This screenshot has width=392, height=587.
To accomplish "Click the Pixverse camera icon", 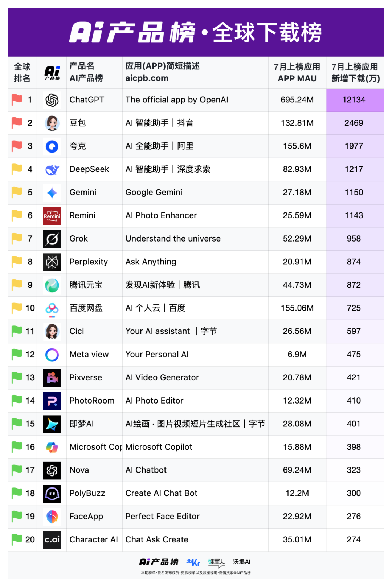I will (x=52, y=378).
